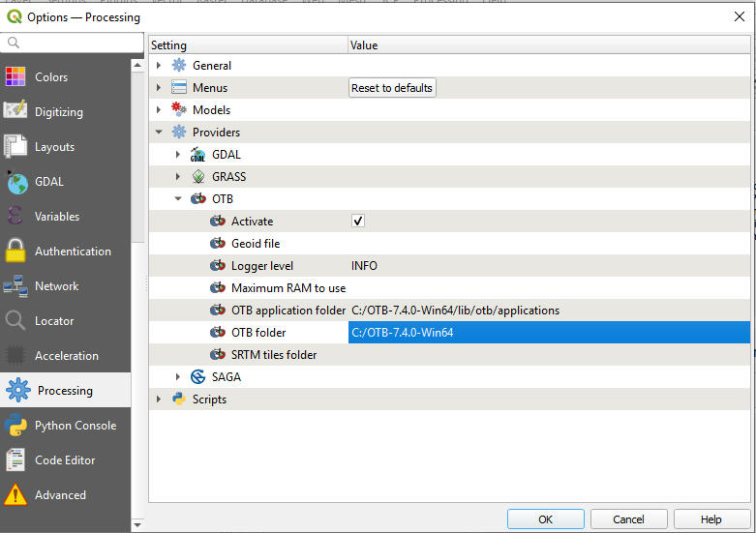Click the SAGA provider icon
756x533 pixels.
pos(198,376)
